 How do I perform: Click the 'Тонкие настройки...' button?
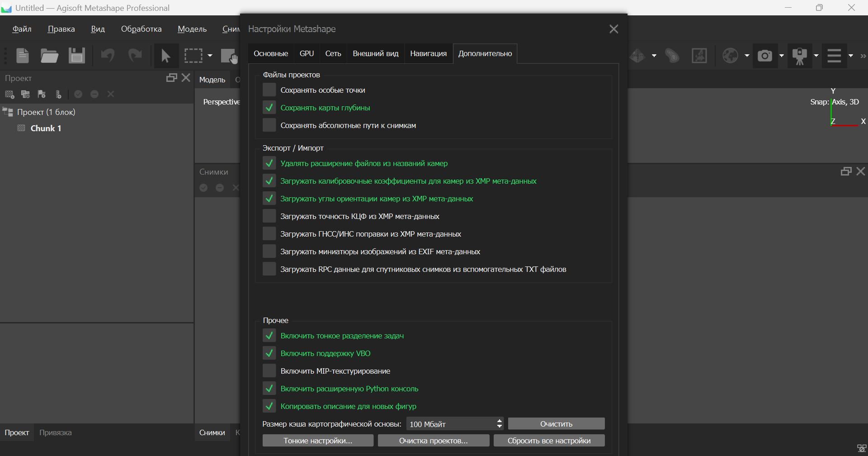point(318,441)
